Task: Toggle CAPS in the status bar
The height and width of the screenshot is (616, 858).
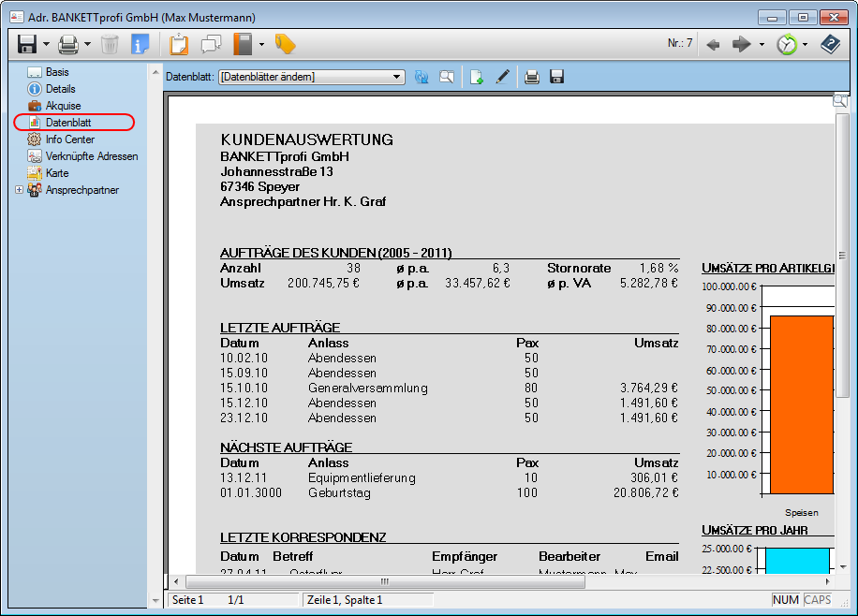Action: 816,599
